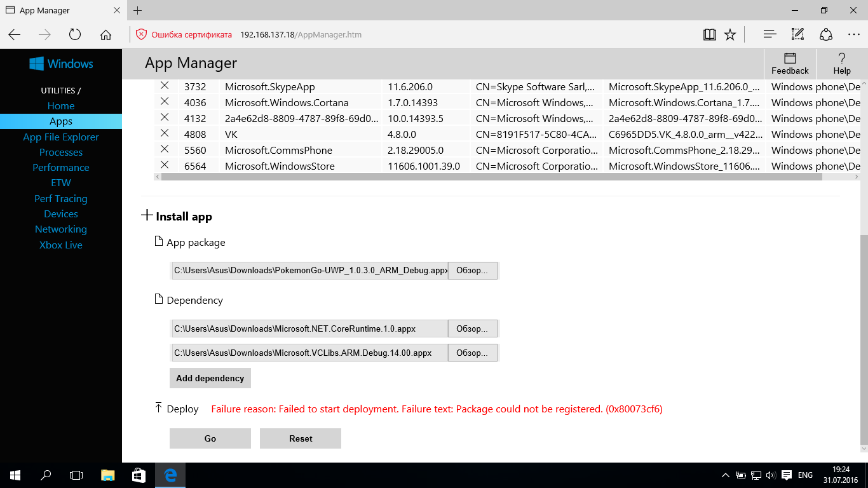This screenshot has width=868, height=488.
Task: Click the Install app heading
Action: point(184,217)
